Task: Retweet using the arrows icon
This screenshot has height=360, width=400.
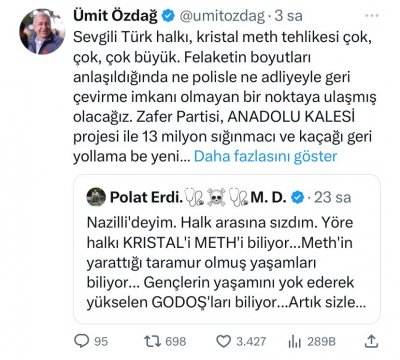Action: 153,341
